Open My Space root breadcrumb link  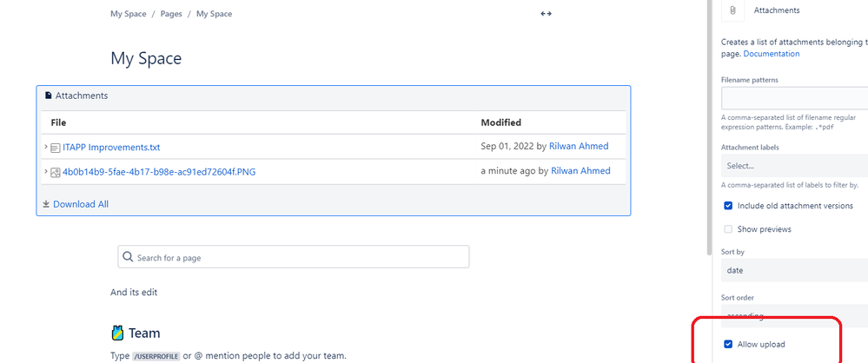(x=128, y=14)
